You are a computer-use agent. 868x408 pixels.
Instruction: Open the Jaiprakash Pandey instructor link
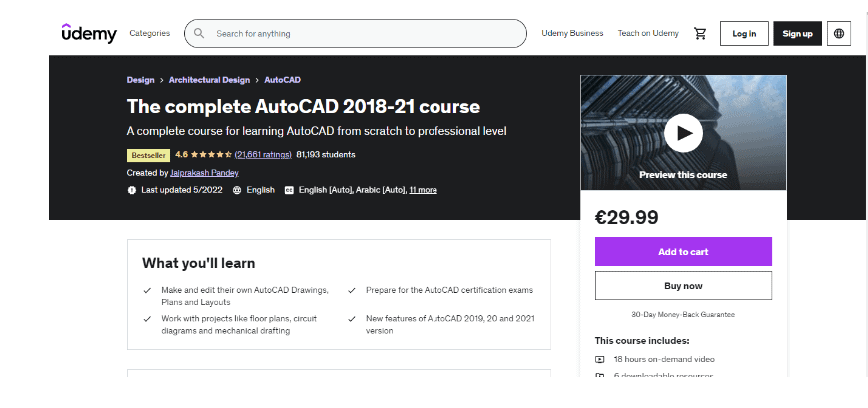tap(204, 173)
